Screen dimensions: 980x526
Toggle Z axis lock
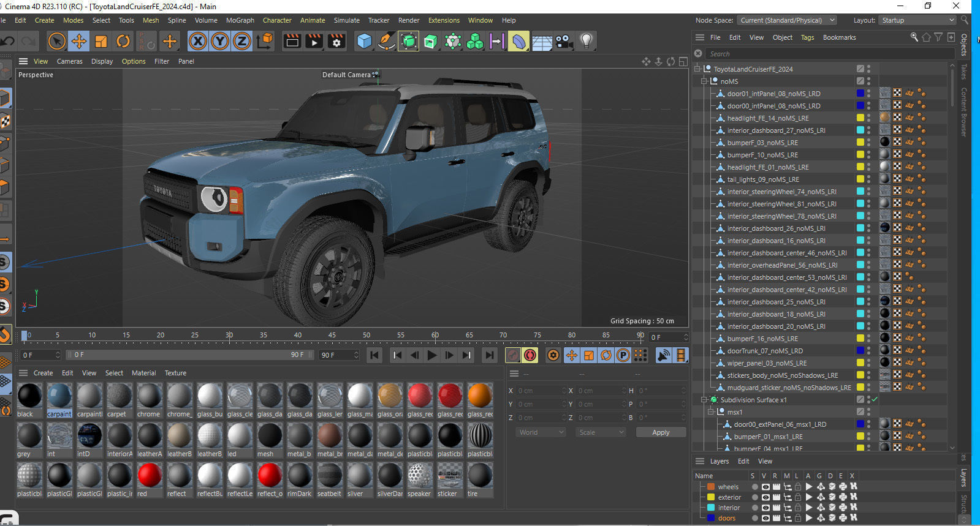click(241, 41)
